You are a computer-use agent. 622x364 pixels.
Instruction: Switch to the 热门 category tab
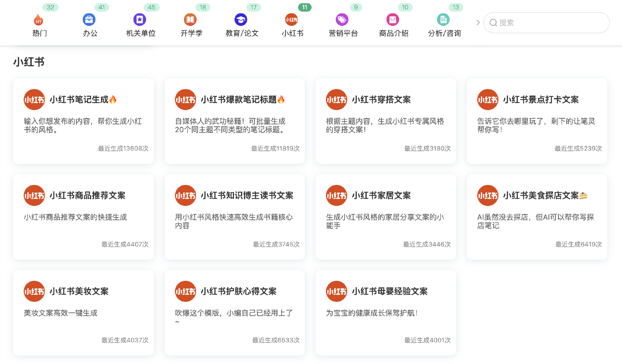point(40,33)
